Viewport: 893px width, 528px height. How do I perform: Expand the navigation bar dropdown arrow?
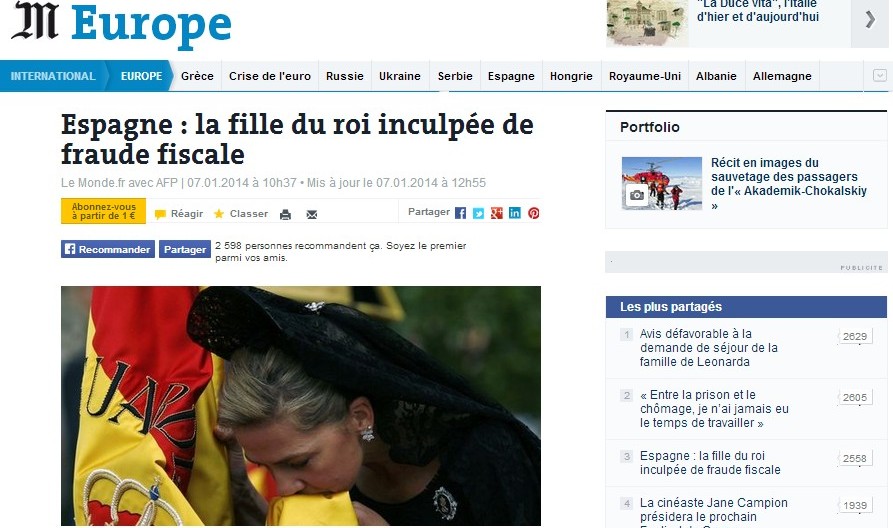[x=879, y=75]
